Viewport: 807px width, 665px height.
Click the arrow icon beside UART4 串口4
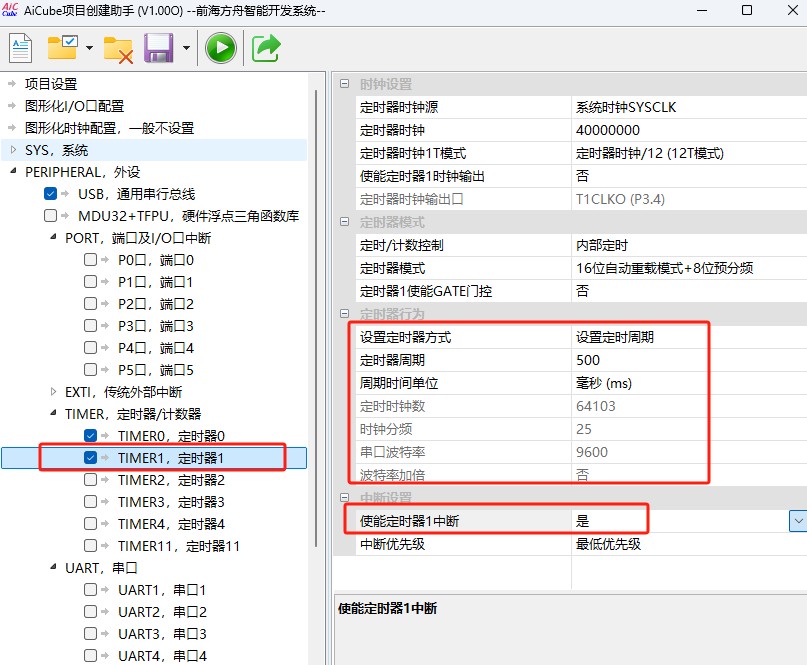[x=105, y=656]
